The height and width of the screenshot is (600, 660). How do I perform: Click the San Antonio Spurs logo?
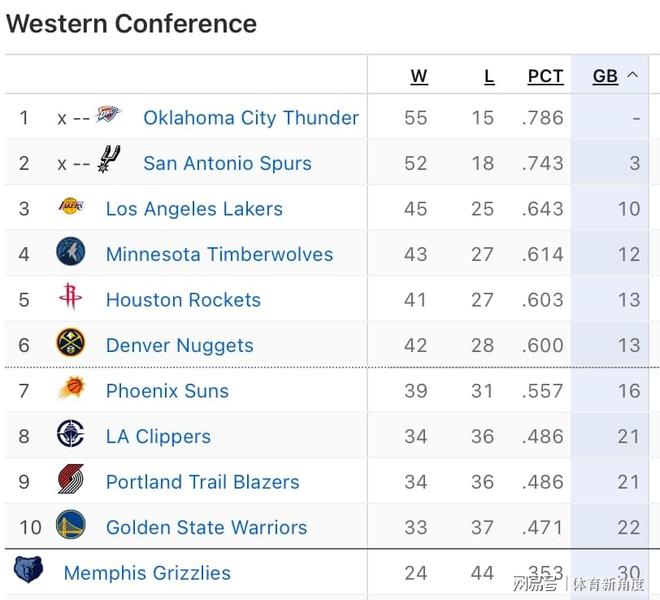click(108, 159)
